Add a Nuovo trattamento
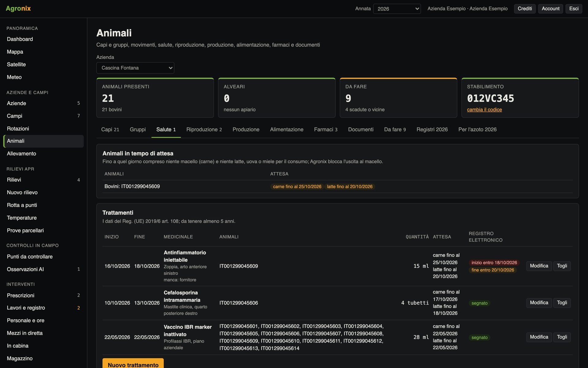Viewport: 588px width, 368px height. pos(133,364)
